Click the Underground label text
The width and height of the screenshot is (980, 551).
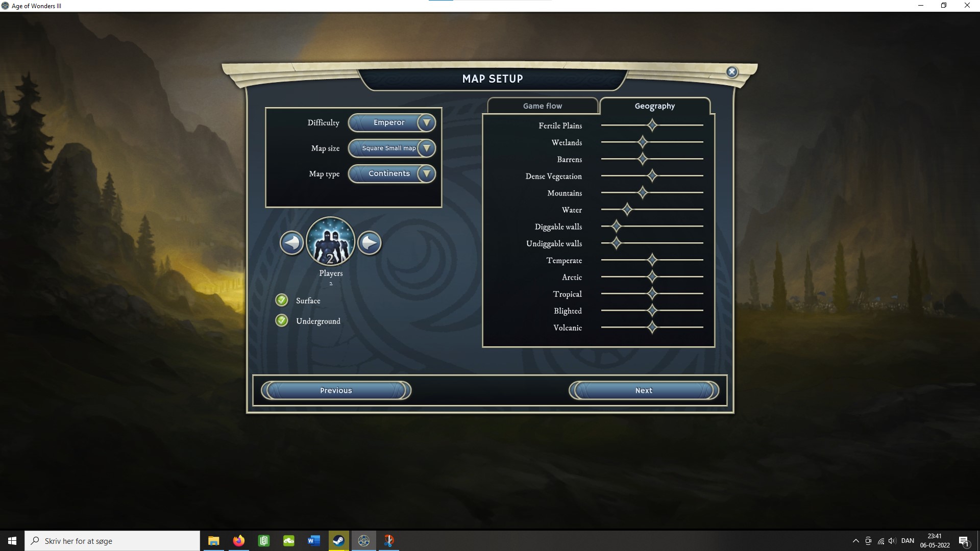click(x=318, y=321)
